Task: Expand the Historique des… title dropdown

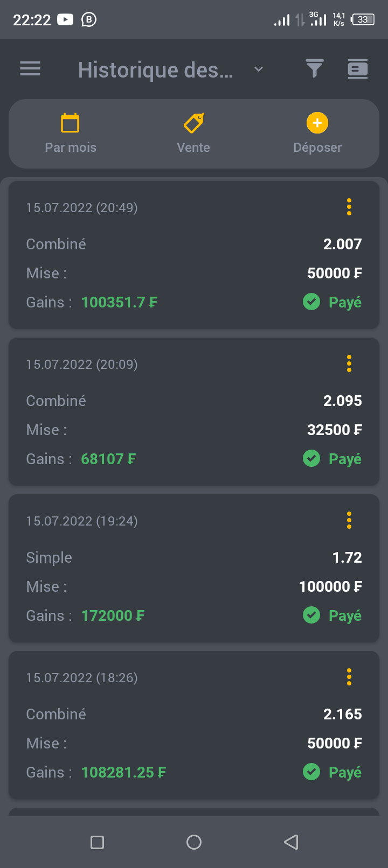Action: pyautogui.click(x=259, y=69)
